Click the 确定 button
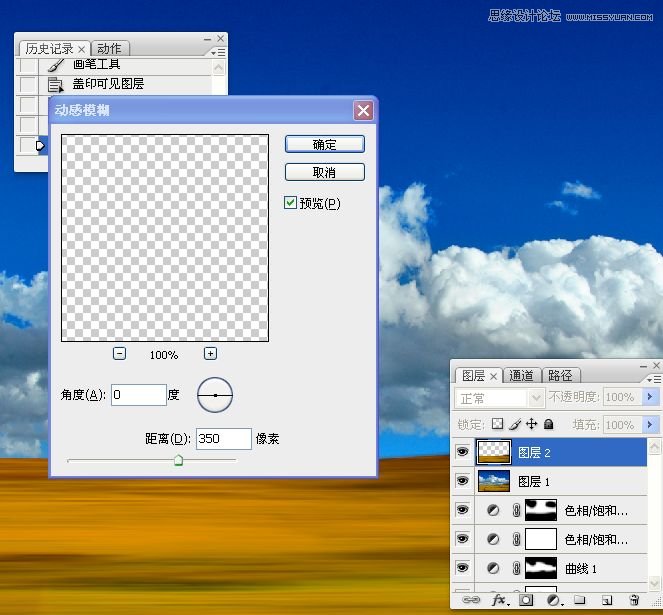This screenshot has width=663, height=615. [x=325, y=144]
